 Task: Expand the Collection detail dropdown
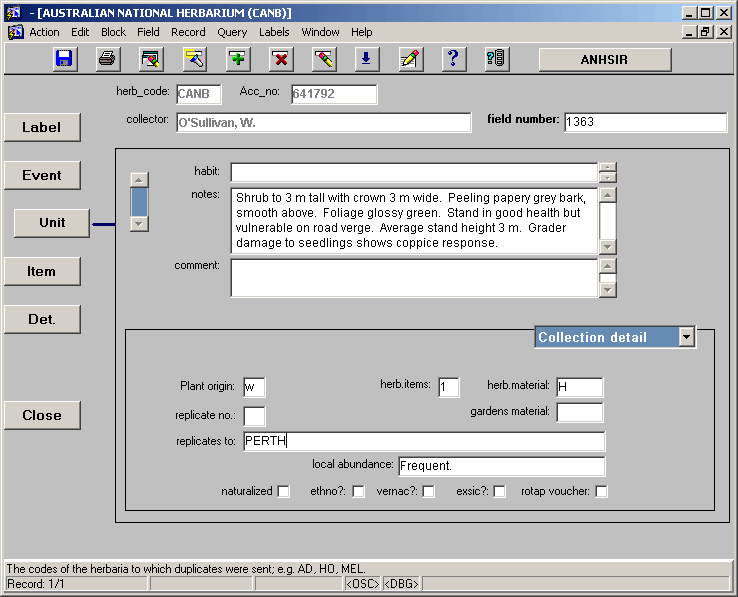coord(686,337)
